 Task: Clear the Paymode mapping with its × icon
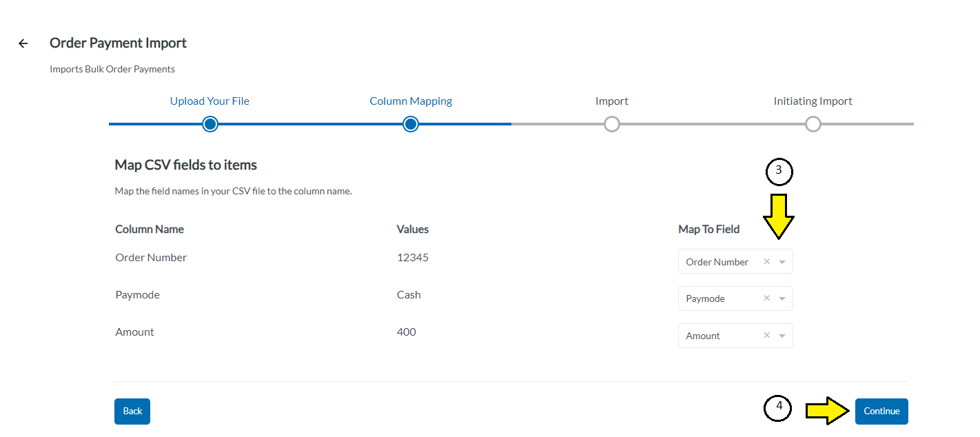pyautogui.click(x=766, y=298)
